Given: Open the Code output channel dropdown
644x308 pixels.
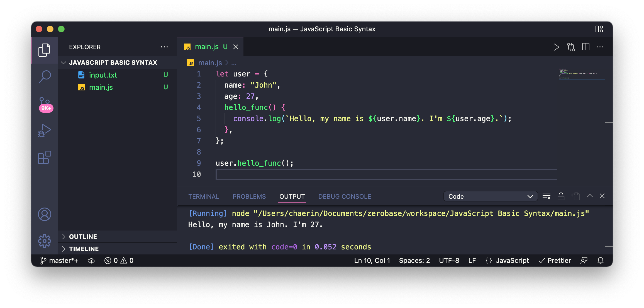Looking at the screenshot, I should [490, 196].
